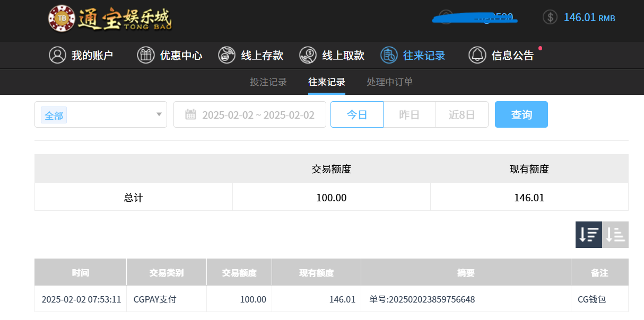Select the 近8日 date filter
The width and height of the screenshot is (644, 320).
(x=462, y=114)
